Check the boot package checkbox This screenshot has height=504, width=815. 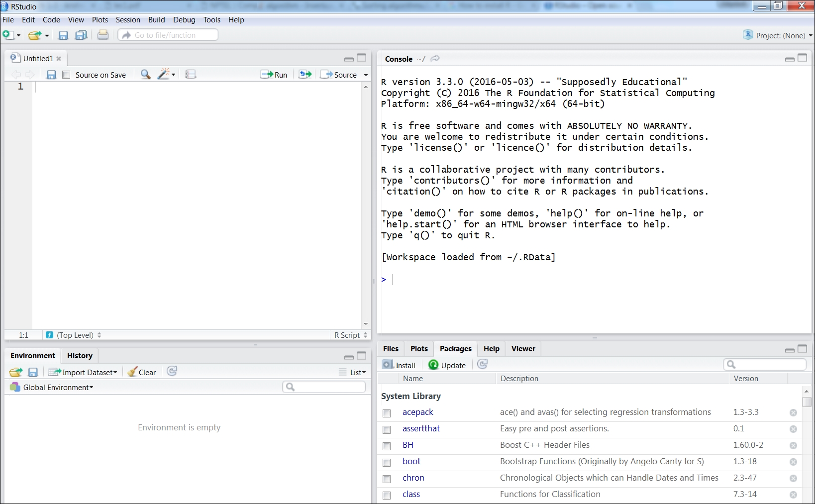pos(387,462)
